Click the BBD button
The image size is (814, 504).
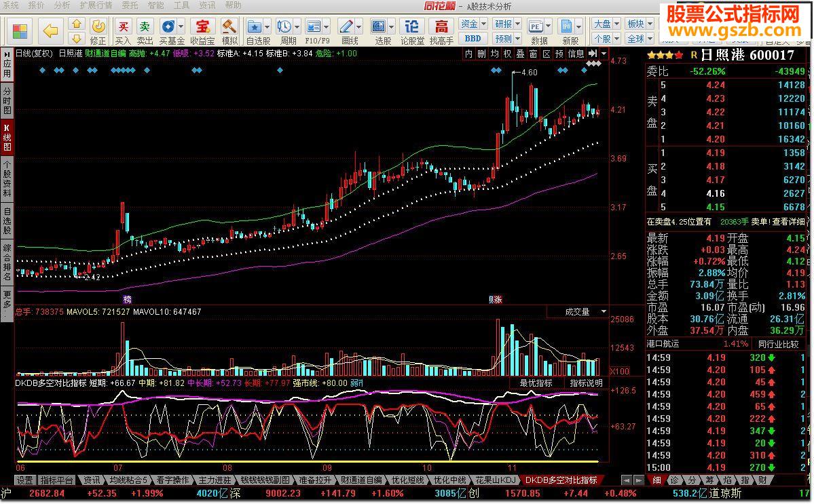tap(473, 39)
